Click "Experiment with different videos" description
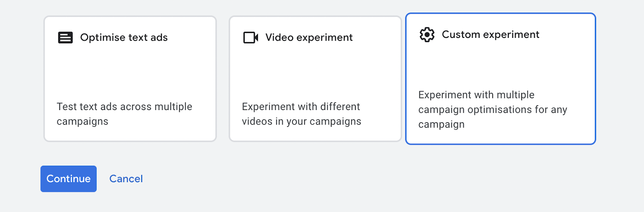The width and height of the screenshot is (644, 212). tap(301, 114)
